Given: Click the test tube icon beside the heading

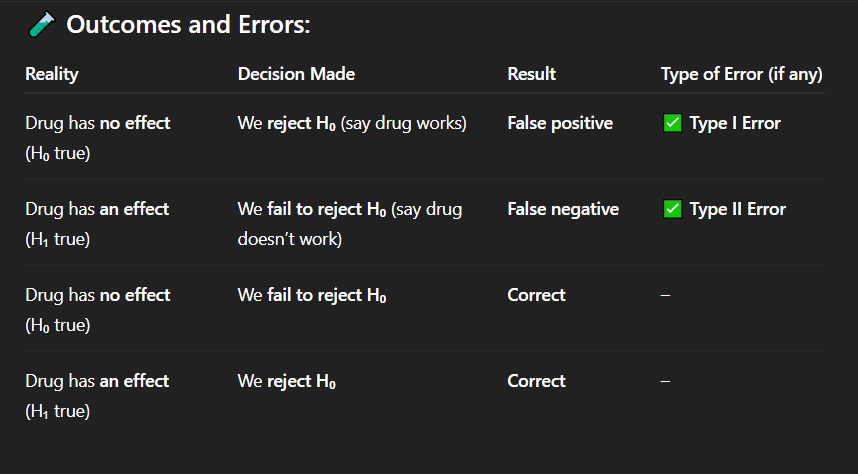Looking at the screenshot, I should pos(41,24).
